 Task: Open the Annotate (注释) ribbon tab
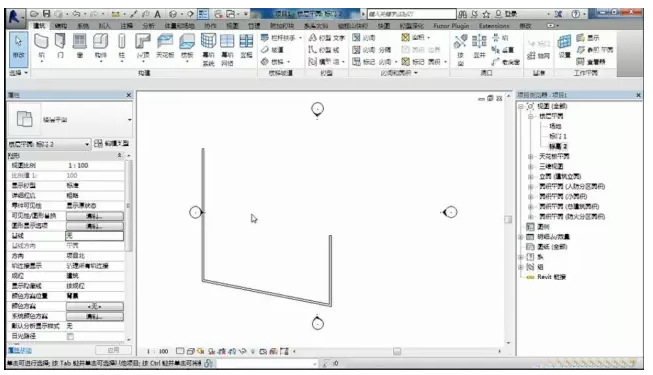pos(126,26)
